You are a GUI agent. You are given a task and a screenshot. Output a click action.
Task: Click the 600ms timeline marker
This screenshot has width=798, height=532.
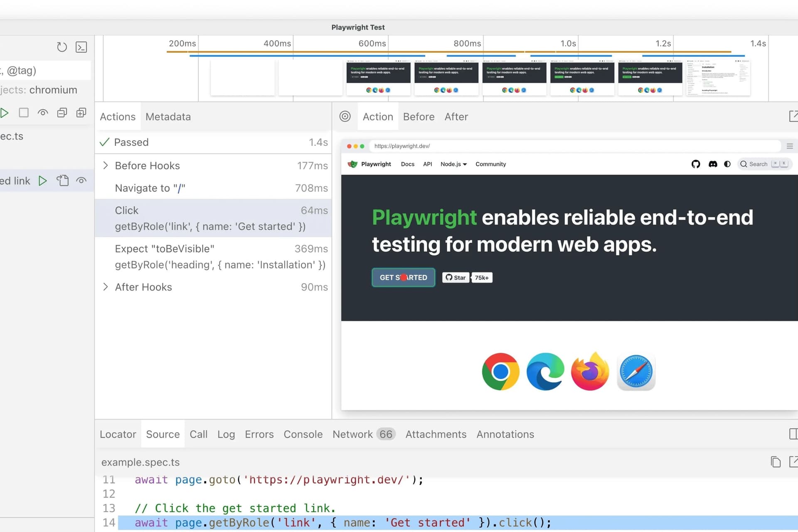pos(372,43)
